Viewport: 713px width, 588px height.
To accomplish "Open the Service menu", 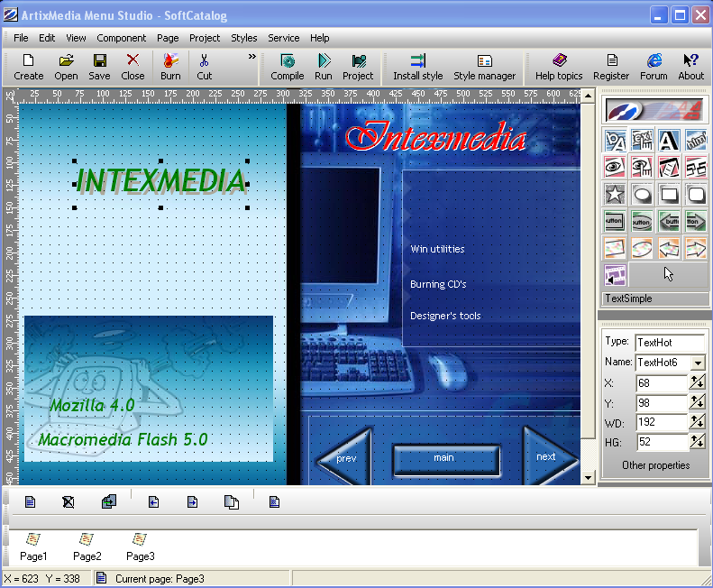I will pyautogui.click(x=283, y=38).
